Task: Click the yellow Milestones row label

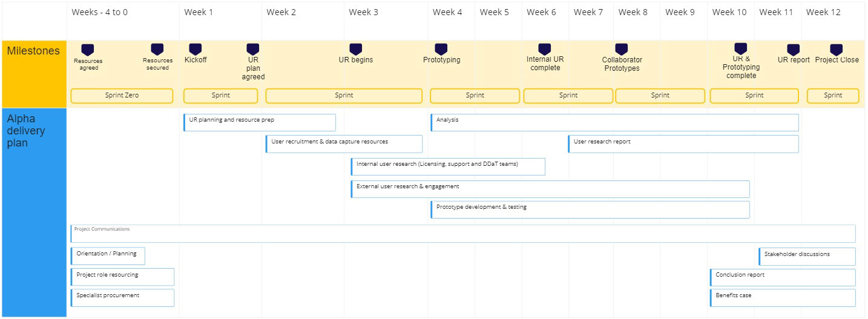Action: 34,74
